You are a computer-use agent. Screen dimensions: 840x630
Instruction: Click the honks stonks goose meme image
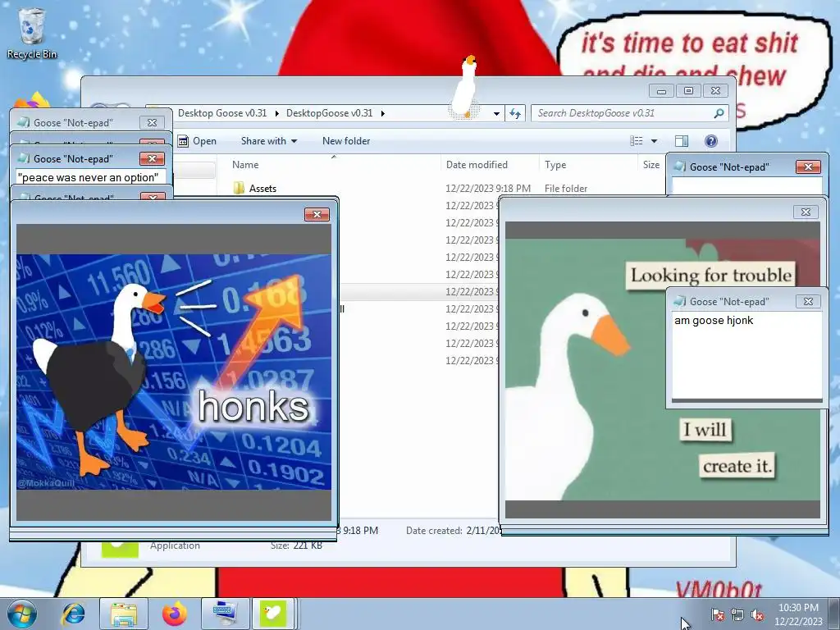(x=174, y=372)
